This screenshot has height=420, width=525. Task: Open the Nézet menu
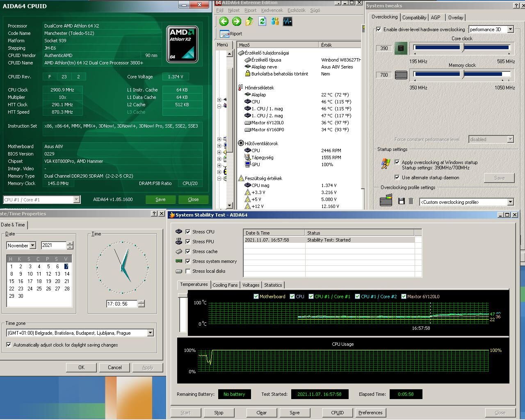(234, 10)
